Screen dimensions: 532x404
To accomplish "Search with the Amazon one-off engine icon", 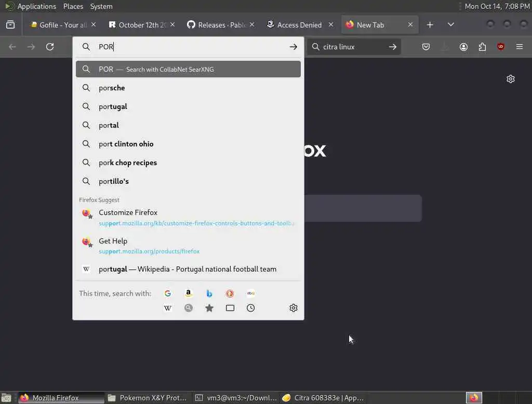I will point(188,293).
